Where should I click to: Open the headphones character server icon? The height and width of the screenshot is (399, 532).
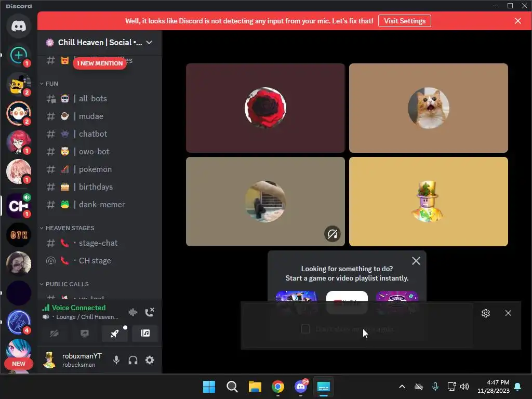click(x=19, y=113)
